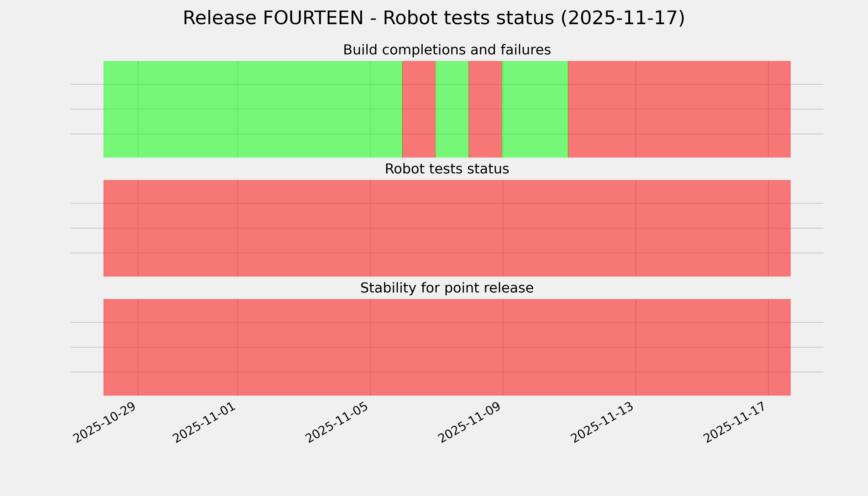This screenshot has width=868, height=496.
Task: Click the 'Robot tests status' subplot heading
Action: click(x=447, y=169)
